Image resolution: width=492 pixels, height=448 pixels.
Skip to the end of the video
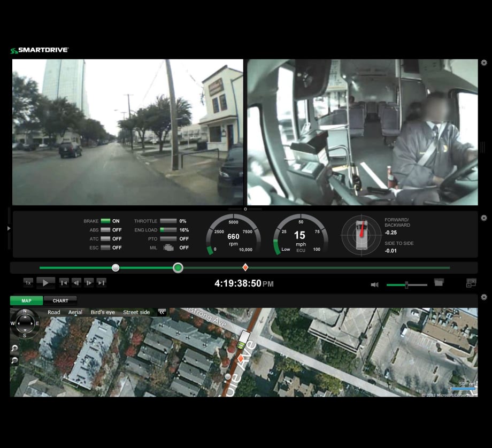(101, 282)
